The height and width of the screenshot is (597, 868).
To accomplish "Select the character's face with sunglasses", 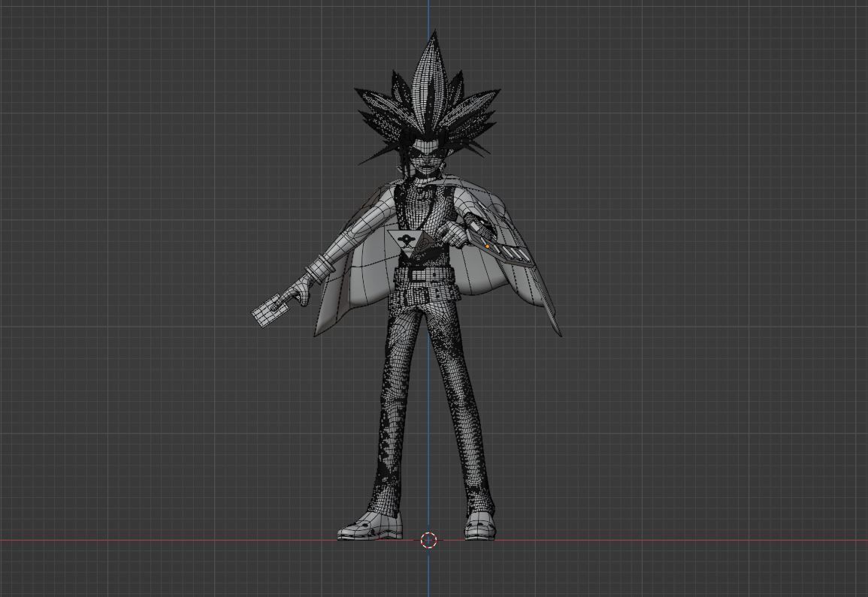I will coord(425,156).
